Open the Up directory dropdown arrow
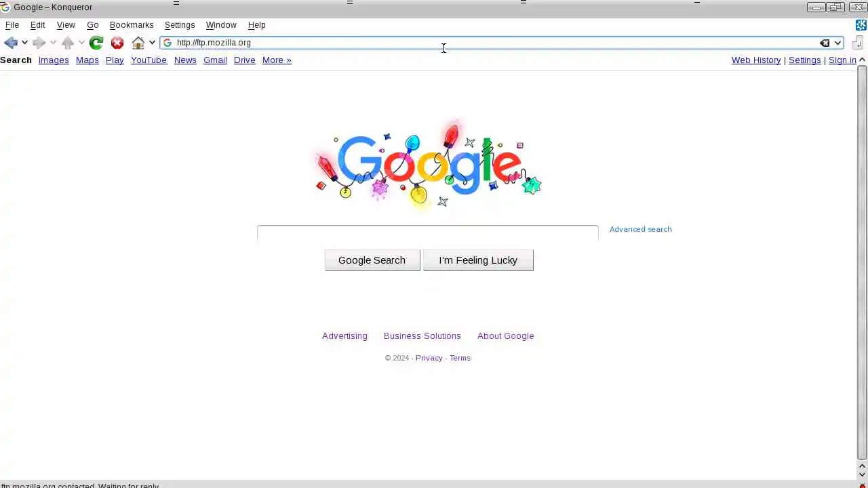The width and height of the screenshot is (868, 488). coord(81,43)
